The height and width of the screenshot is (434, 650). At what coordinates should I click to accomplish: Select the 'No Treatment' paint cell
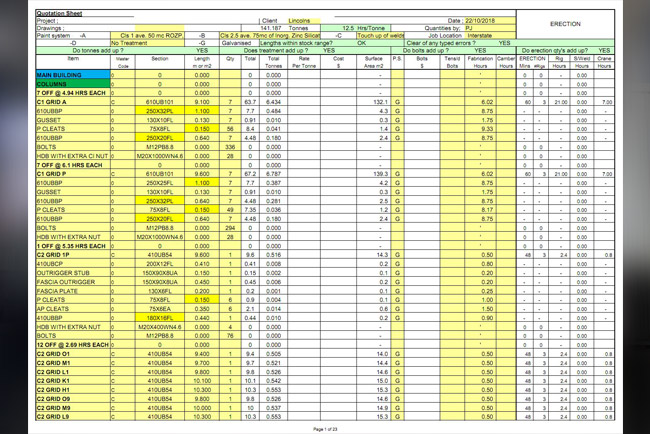pos(147,43)
